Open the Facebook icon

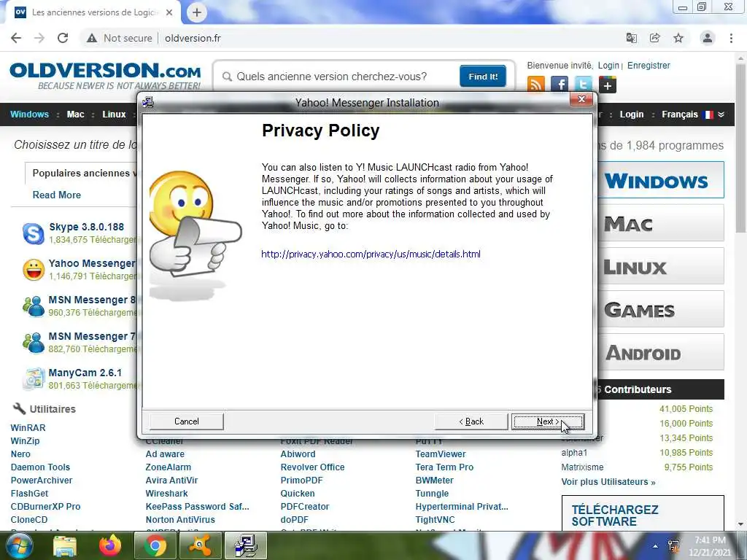(560, 85)
